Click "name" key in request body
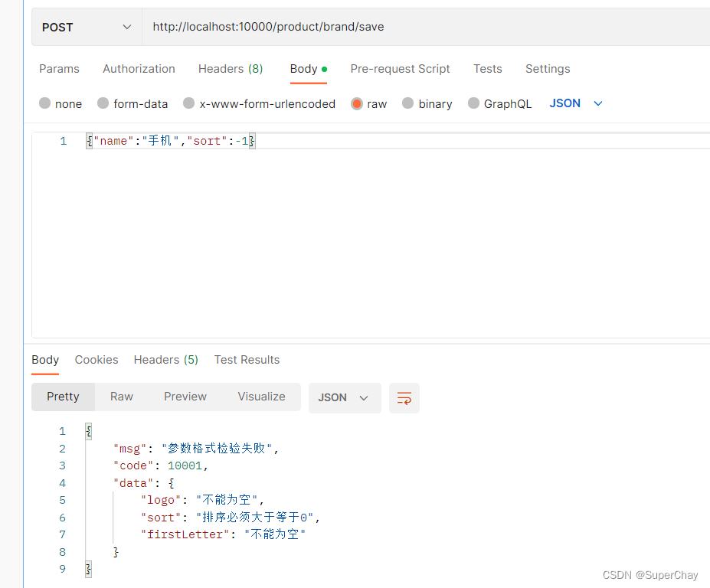The height and width of the screenshot is (588, 710). [x=113, y=141]
